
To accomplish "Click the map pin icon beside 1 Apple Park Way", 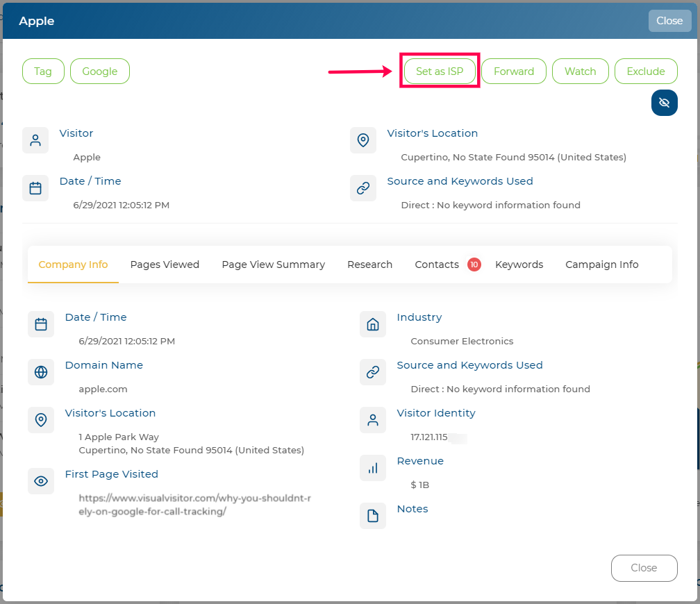I will [41, 419].
